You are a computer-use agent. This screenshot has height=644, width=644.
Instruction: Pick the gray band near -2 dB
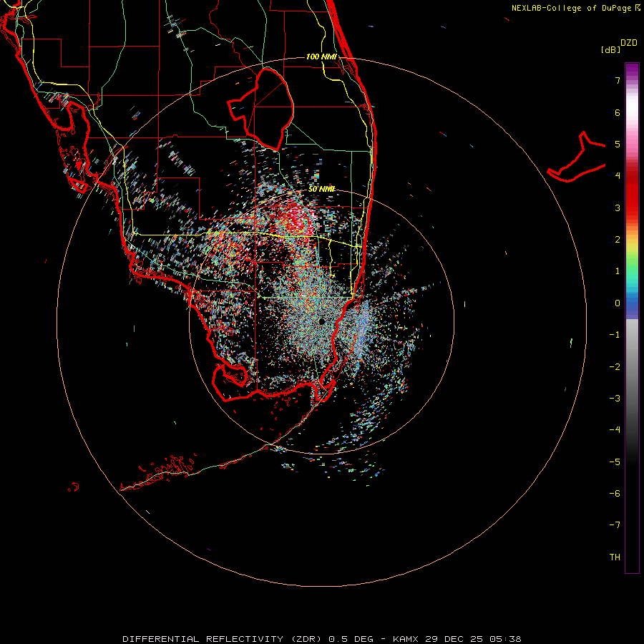pos(632,367)
